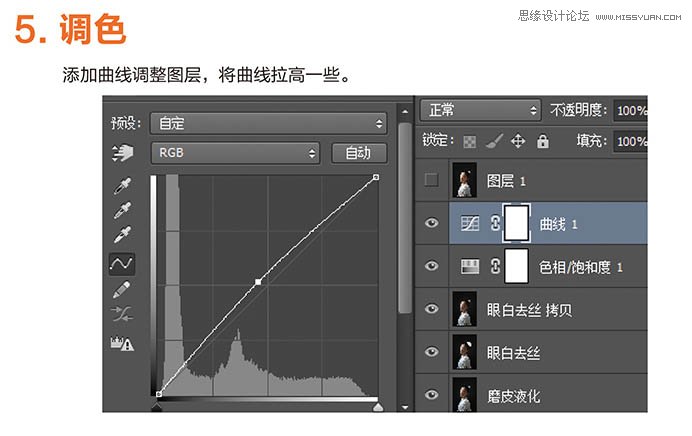Click the 不透明度 100% opacity field
Viewport: 692px width, 436px height.
point(631,110)
